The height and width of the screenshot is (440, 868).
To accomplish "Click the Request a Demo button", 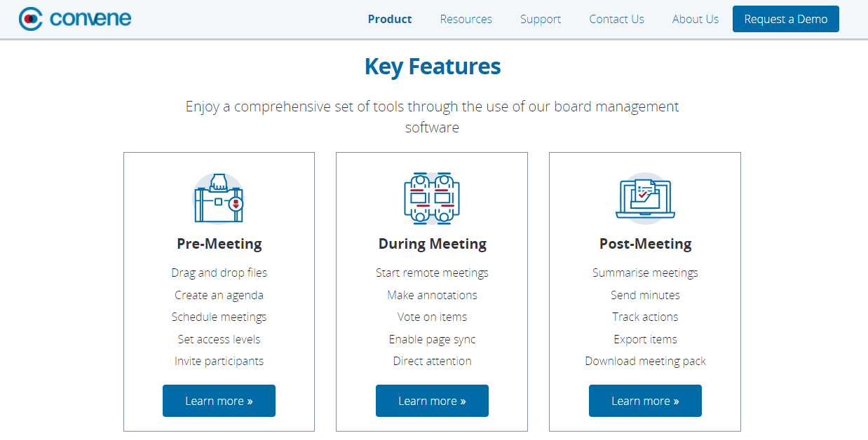I will pyautogui.click(x=786, y=19).
